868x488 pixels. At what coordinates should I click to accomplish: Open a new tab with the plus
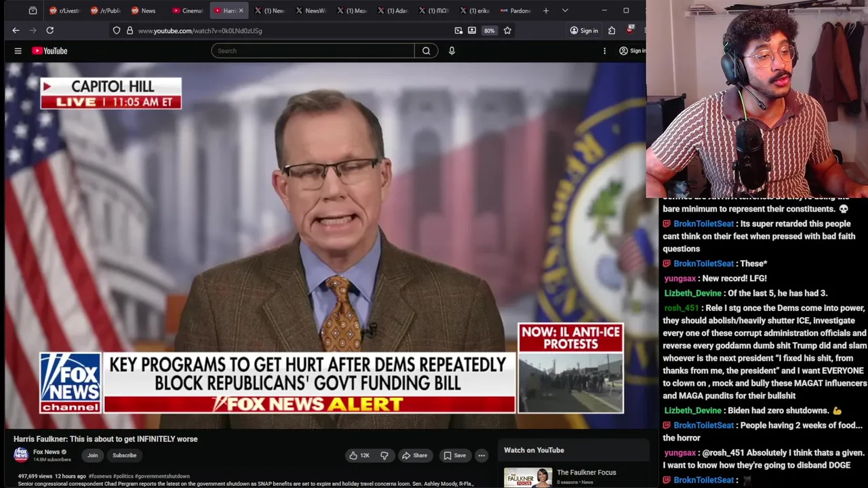546,11
